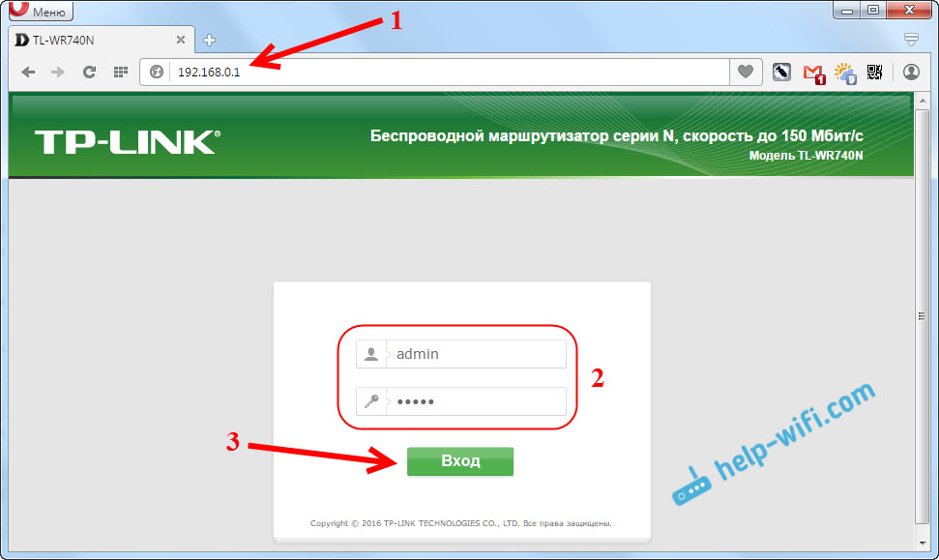Click the pen extension icon in toolbar

(781, 72)
